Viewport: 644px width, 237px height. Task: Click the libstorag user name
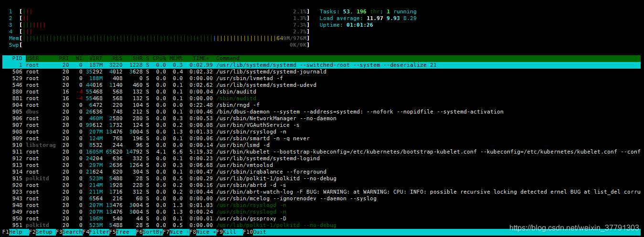point(41,145)
